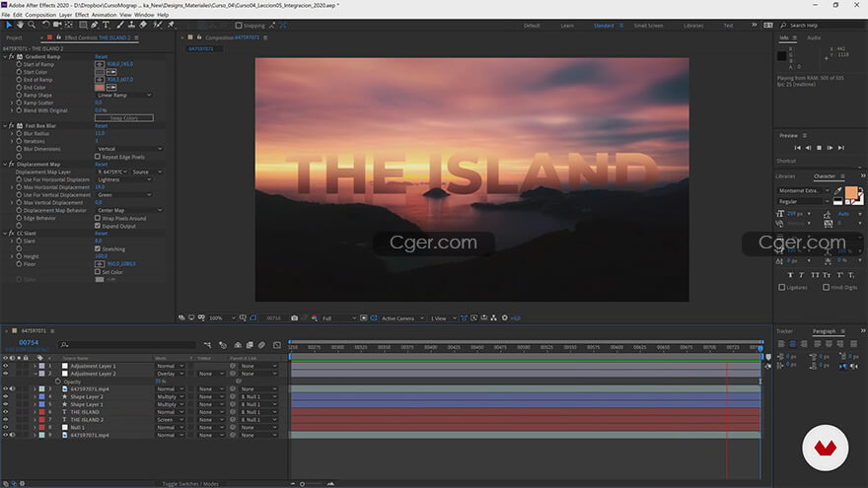Image resolution: width=868 pixels, height=488 pixels.
Task: Open the Ramp Shape Linear Ramp dropdown
Action: pyautogui.click(x=124, y=96)
